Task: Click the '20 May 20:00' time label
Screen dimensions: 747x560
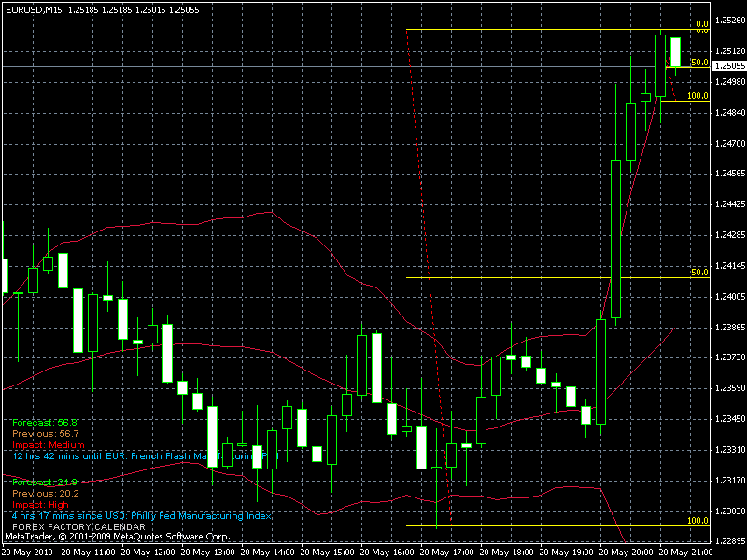Action: (x=626, y=553)
